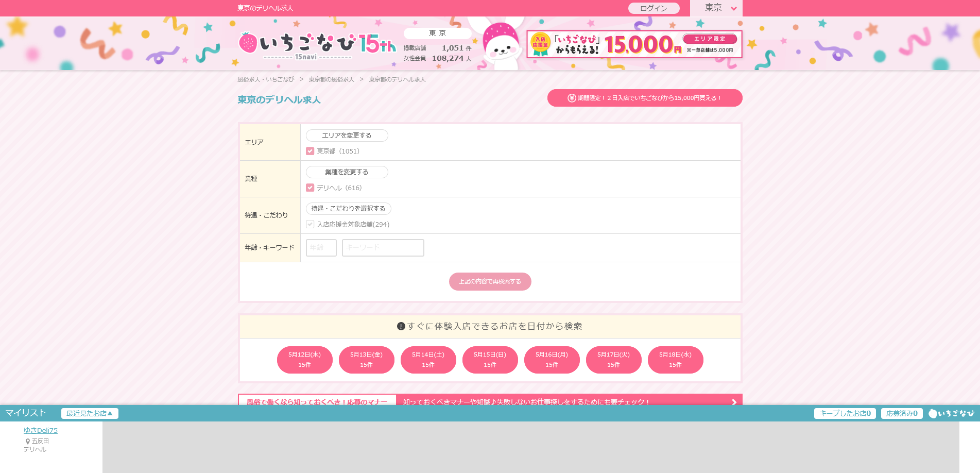Open キープしたお店 list
Viewport: 980px width, 473px height.
pyautogui.click(x=845, y=413)
